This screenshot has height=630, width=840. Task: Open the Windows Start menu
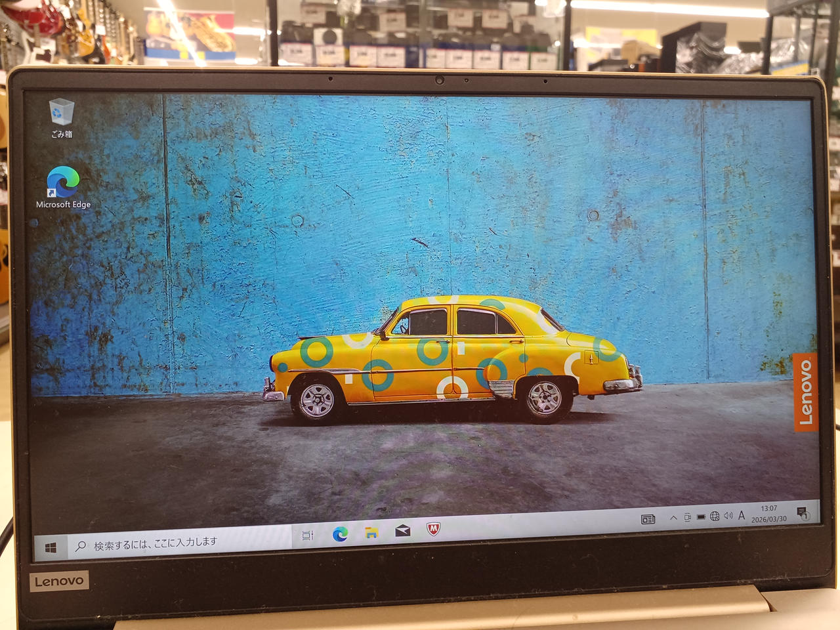(51, 547)
